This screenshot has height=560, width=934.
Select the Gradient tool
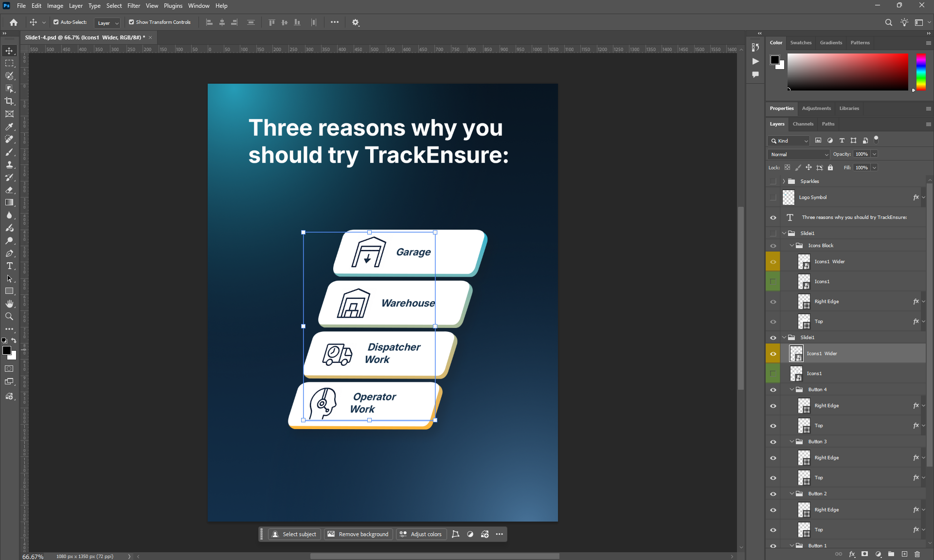tap(9, 202)
